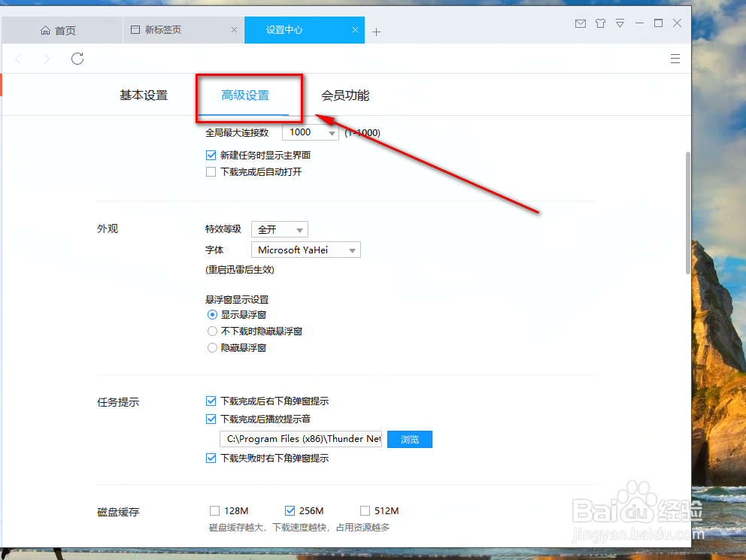Screen dimensions: 746x560
Task: Click the page refresh icon
Action: point(77,58)
